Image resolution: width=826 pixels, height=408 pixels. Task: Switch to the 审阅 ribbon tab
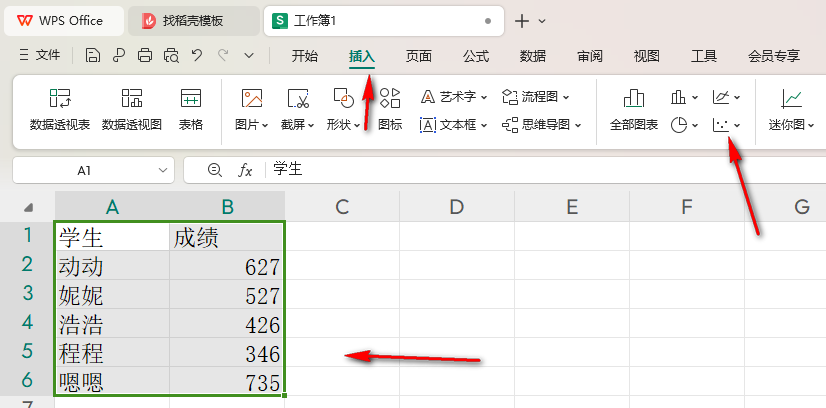pyautogui.click(x=589, y=56)
